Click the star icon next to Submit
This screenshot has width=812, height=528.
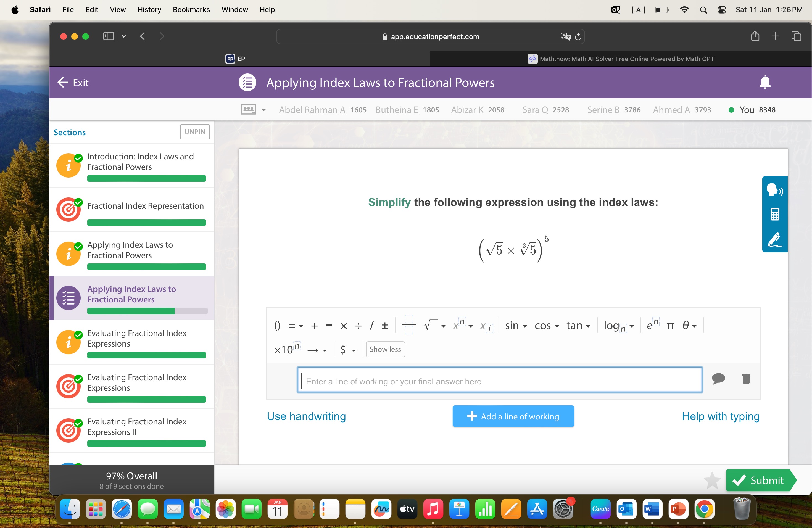712,480
